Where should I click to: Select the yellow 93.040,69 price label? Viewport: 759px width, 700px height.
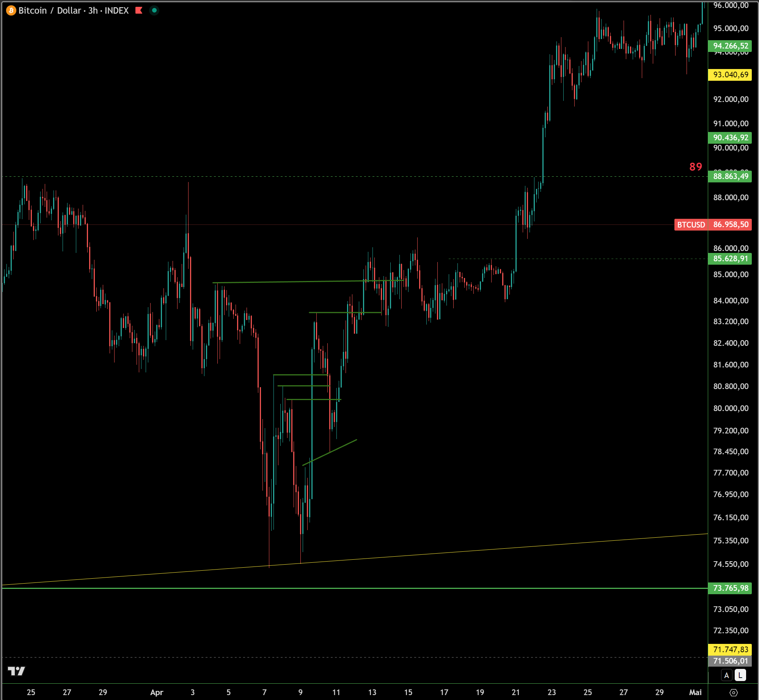click(730, 74)
